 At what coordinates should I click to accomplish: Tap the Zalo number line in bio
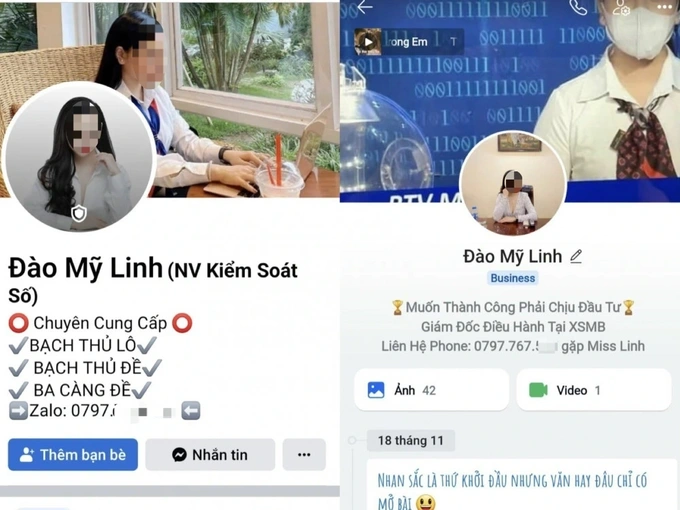[105, 411]
